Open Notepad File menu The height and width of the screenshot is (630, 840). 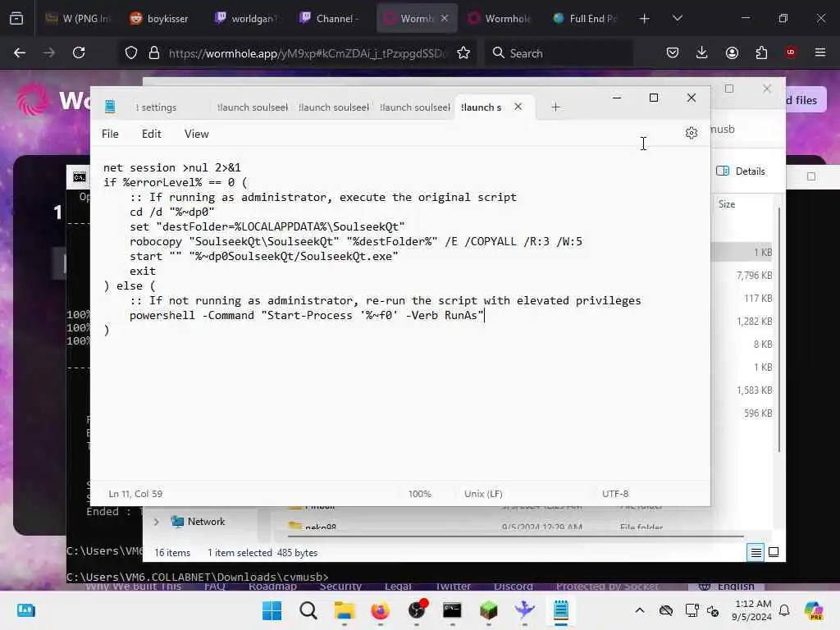(x=110, y=134)
